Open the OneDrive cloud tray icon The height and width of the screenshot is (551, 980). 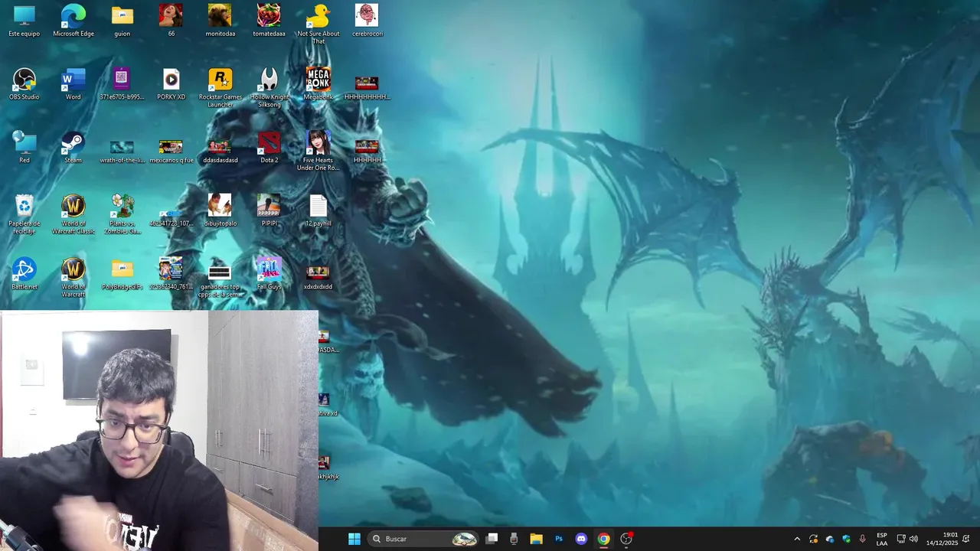830,539
